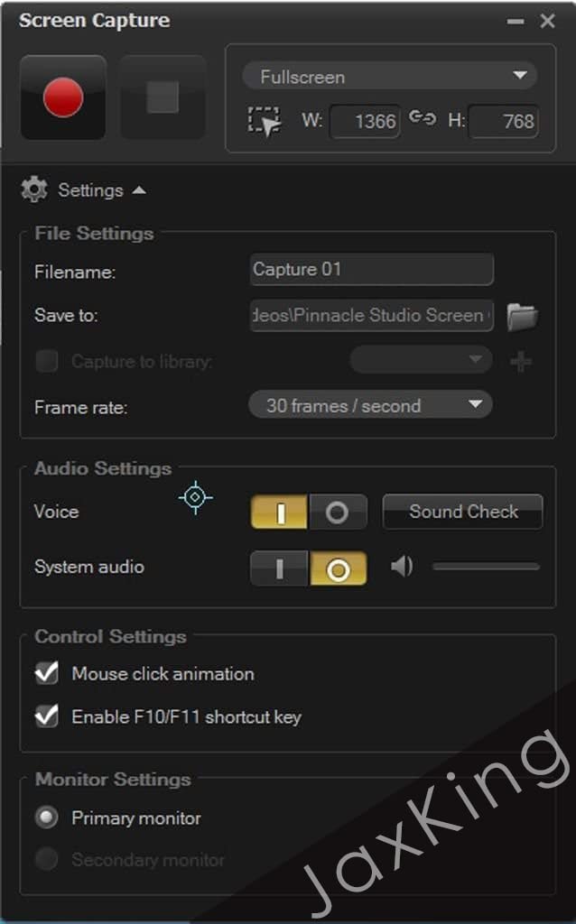Turn System audio on

[280, 568]
